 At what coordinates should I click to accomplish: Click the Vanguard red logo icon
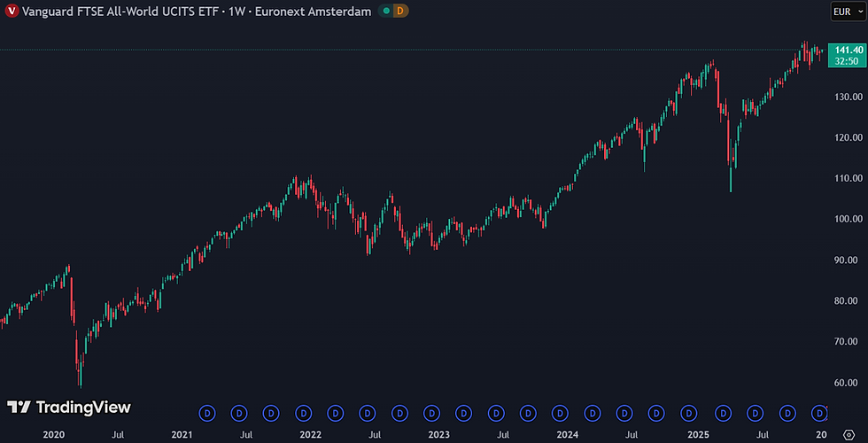pos(12,11)
